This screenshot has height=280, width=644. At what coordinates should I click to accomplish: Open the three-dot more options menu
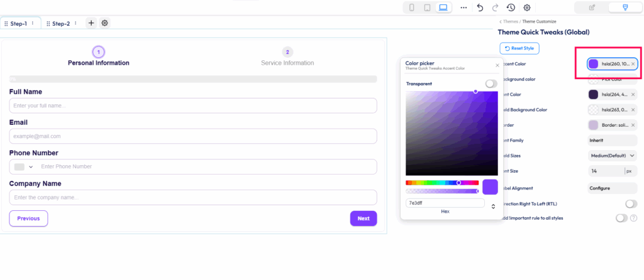tap(464, 8)
